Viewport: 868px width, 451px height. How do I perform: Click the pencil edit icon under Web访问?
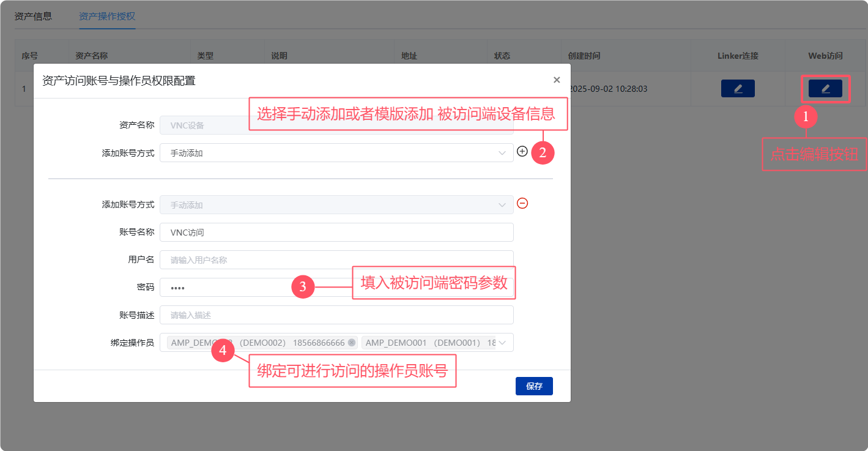[825, 89]
